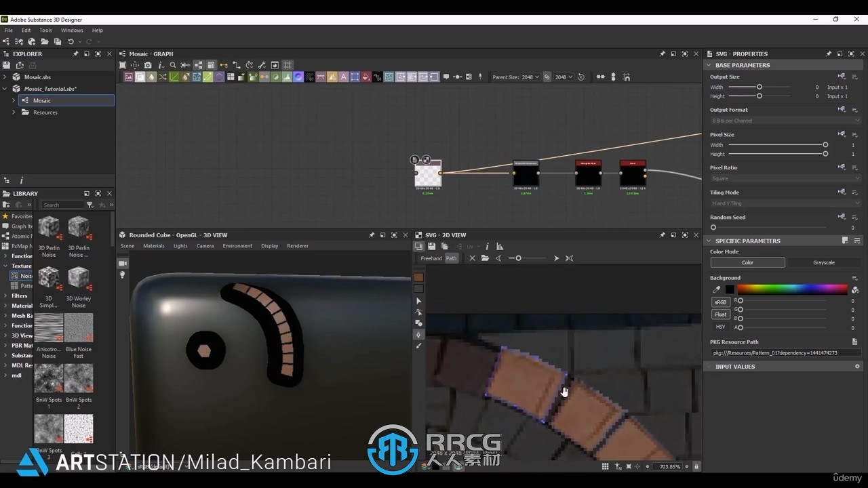Activate the selection arrow tool in 2D view
Screen dimensions: 868x488
pyautogui.click(x=418, y=301)
